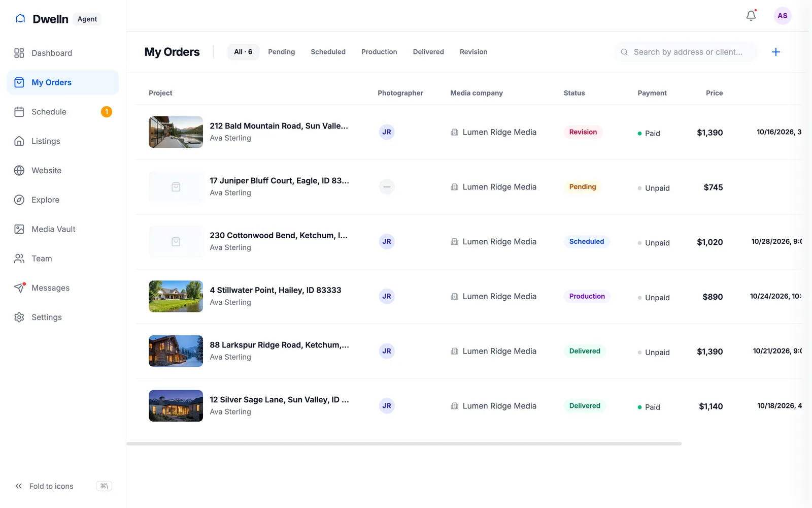Switch to the Scheduled tab

click(x=328, y=52)
